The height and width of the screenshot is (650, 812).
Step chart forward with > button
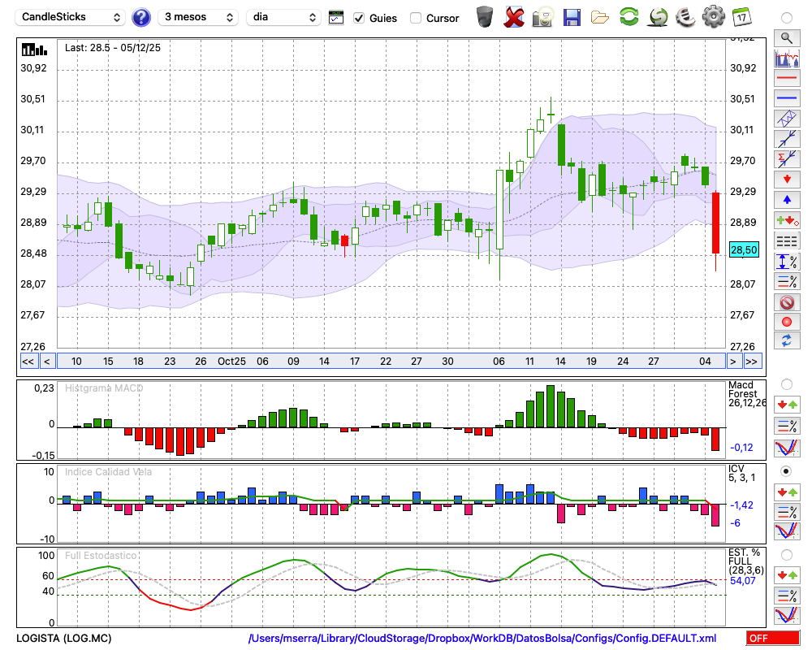tap(732, 362)
